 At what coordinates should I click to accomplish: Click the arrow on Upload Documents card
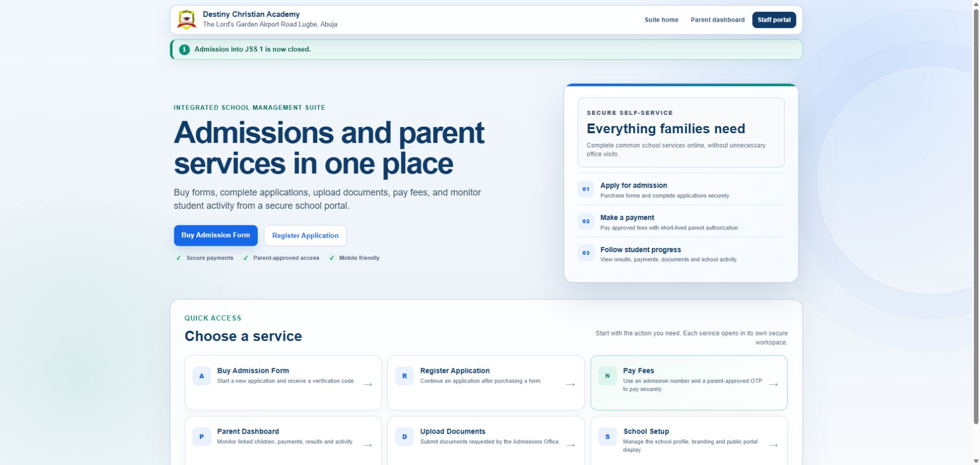pos(571,445)
